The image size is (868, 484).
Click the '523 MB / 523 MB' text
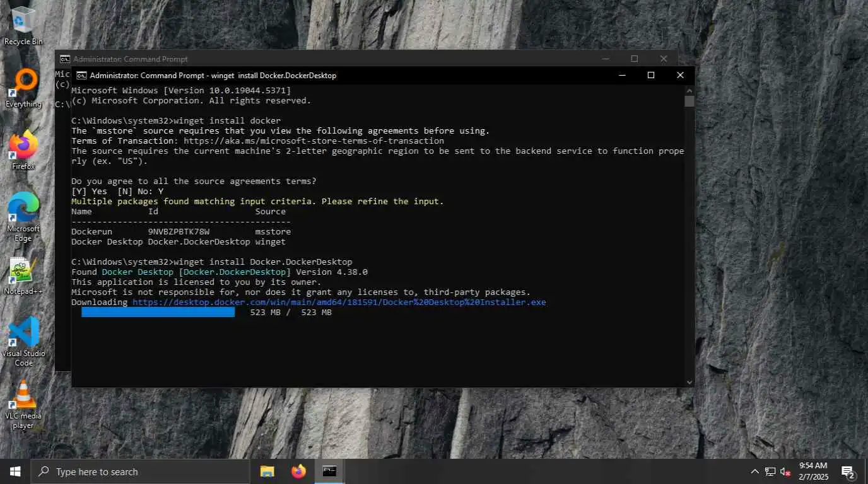pos(291,312)
